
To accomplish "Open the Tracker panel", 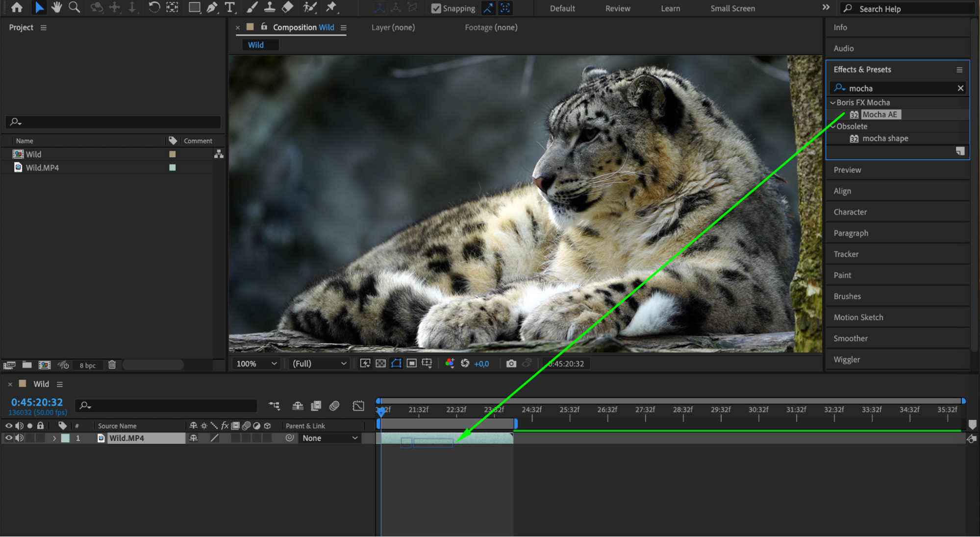I will tap(846, 254).
